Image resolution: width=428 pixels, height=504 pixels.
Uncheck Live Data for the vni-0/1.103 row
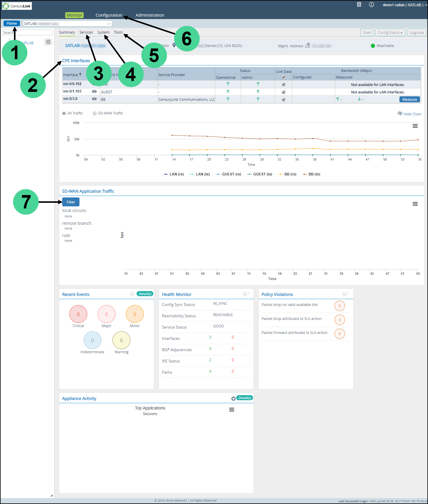pos(284,92)
